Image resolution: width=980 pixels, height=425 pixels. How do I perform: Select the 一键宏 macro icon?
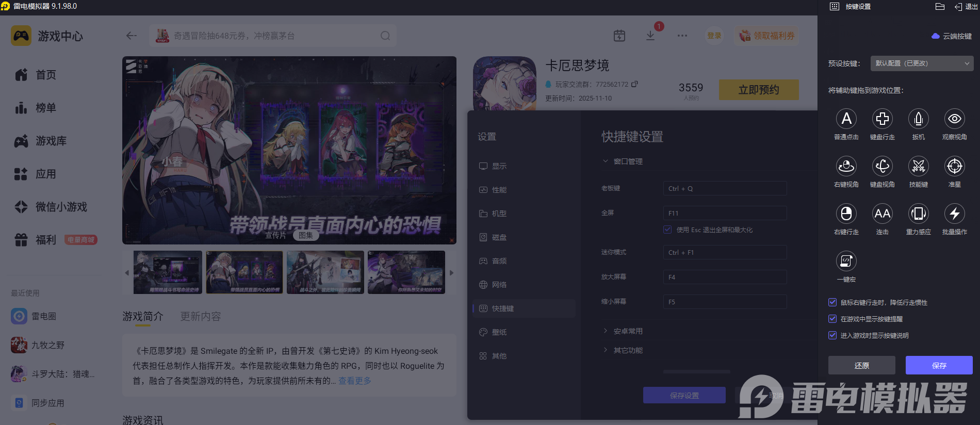[x=846, y=261]
